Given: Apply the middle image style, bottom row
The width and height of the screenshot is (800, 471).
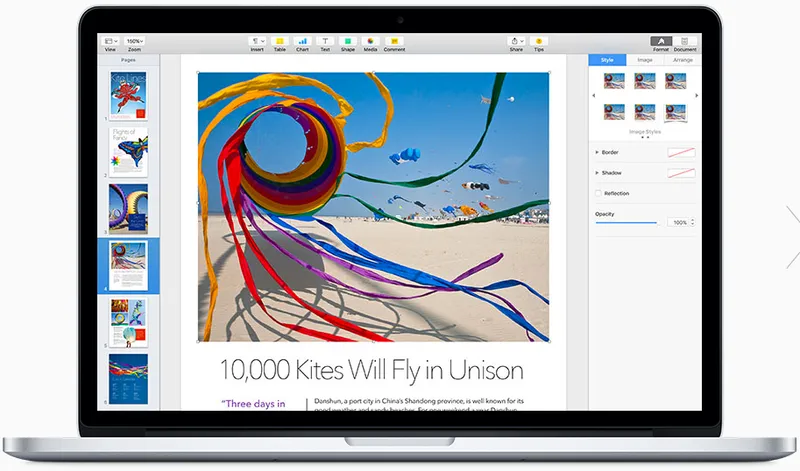Looking at the screenshot, I should (x=645, y=112).
